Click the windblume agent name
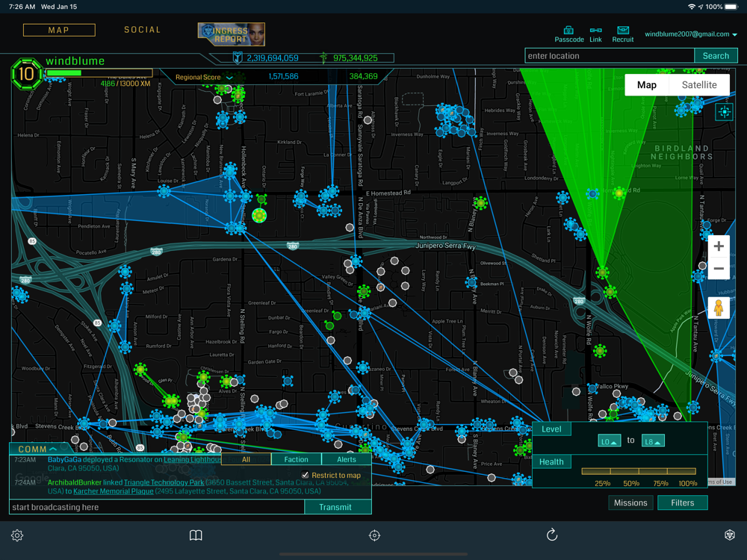 75,61
